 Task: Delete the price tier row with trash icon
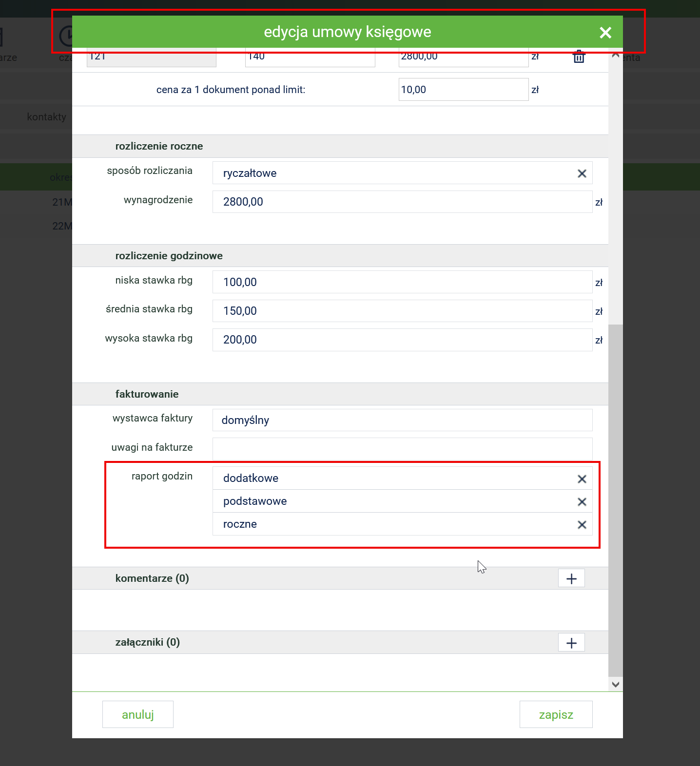pos(579,57)
